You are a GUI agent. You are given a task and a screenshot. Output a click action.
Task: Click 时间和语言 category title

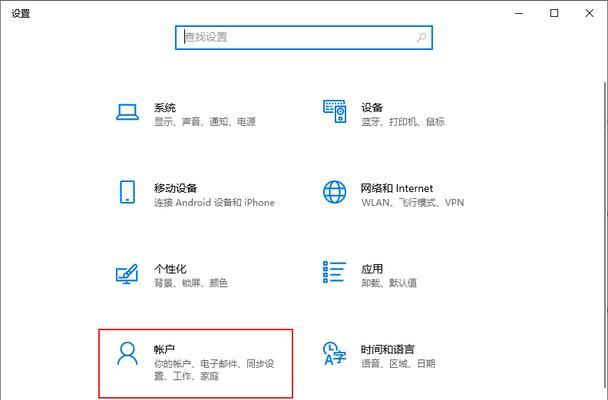(x=387, y=349)
